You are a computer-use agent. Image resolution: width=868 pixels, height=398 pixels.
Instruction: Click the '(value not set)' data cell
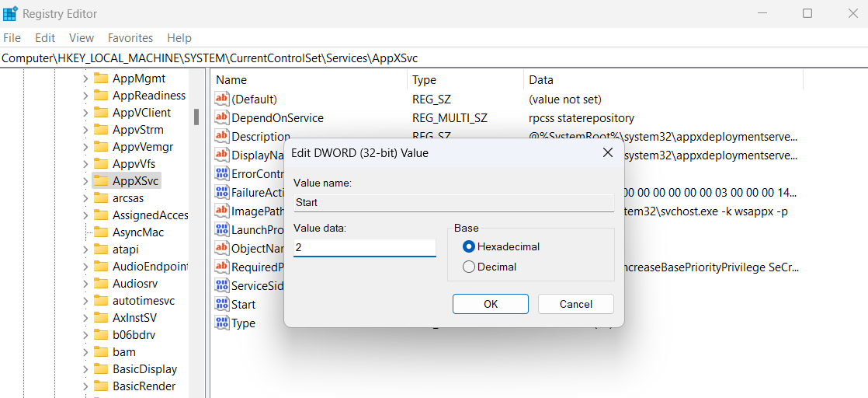(x=565, y=99)
